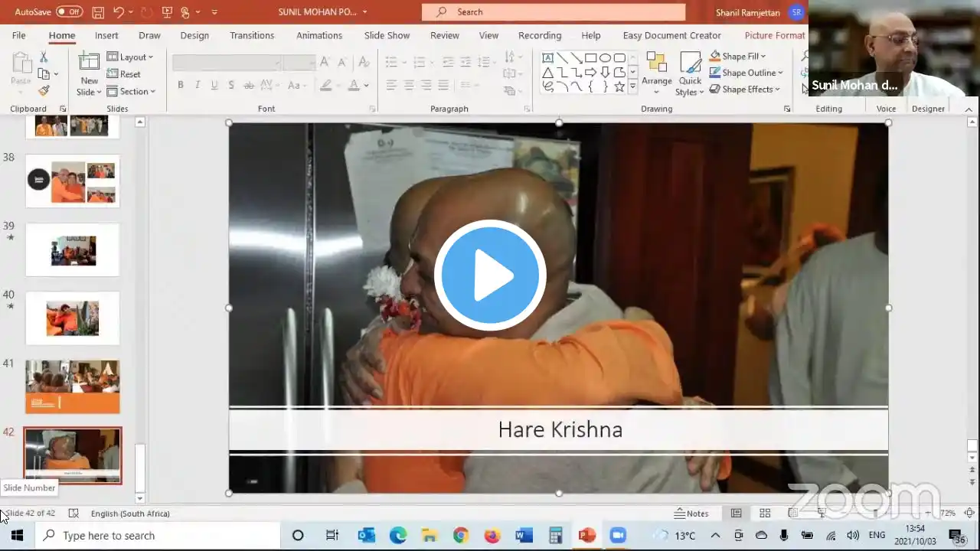Cut the selection with scissors icon
The image size is (980, 551).
pos(44,57)
